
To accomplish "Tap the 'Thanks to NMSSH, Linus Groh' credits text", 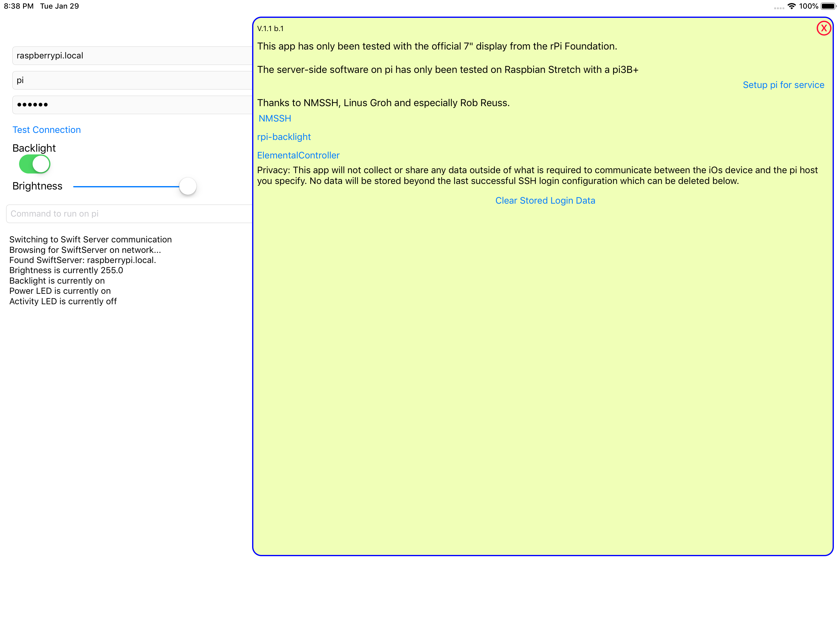I will 383,103.
